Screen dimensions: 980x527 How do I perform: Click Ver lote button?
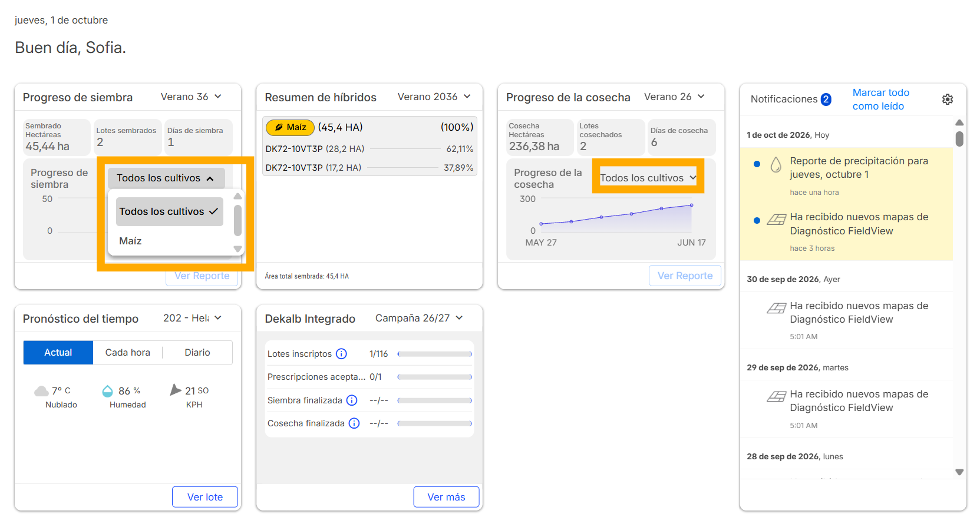pyautogui.click(x=205, y=497)
